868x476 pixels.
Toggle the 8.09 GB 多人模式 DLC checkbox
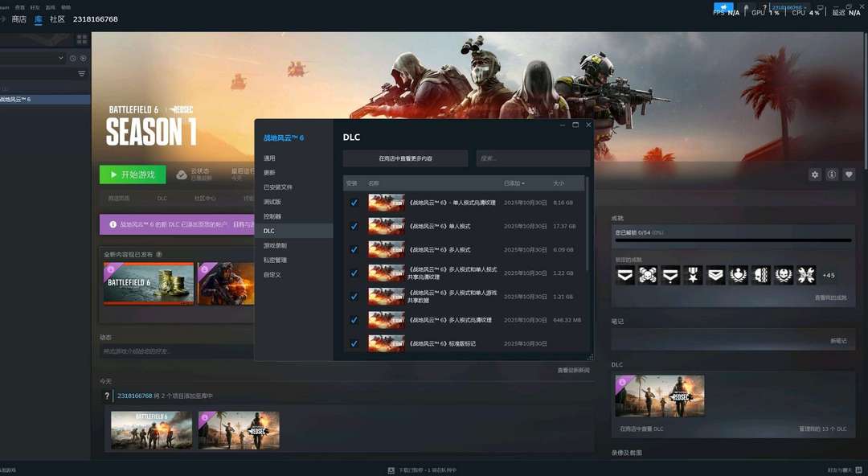point(354,249)
